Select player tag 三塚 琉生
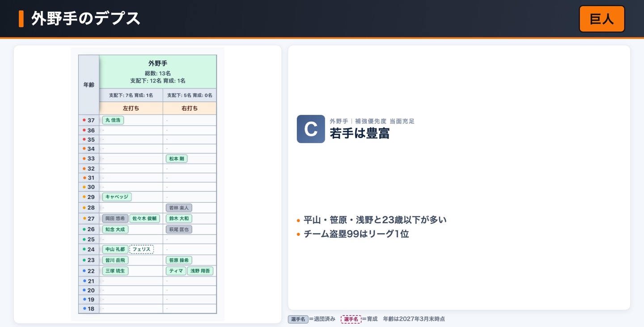 click(x=115, y=271)
